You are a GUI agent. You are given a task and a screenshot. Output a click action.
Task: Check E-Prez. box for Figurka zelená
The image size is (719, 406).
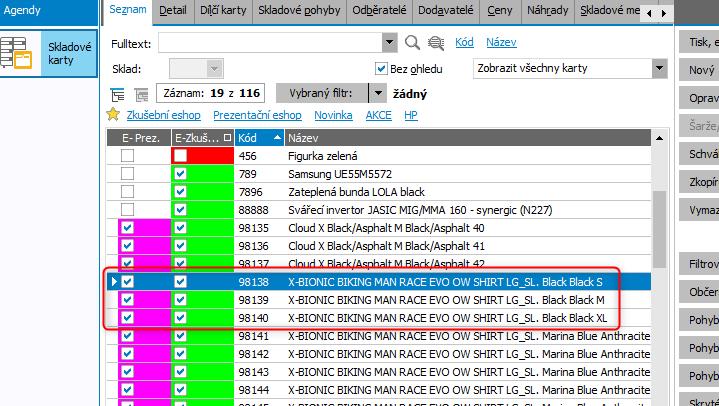pyautogui.click(x=127, y=156)
